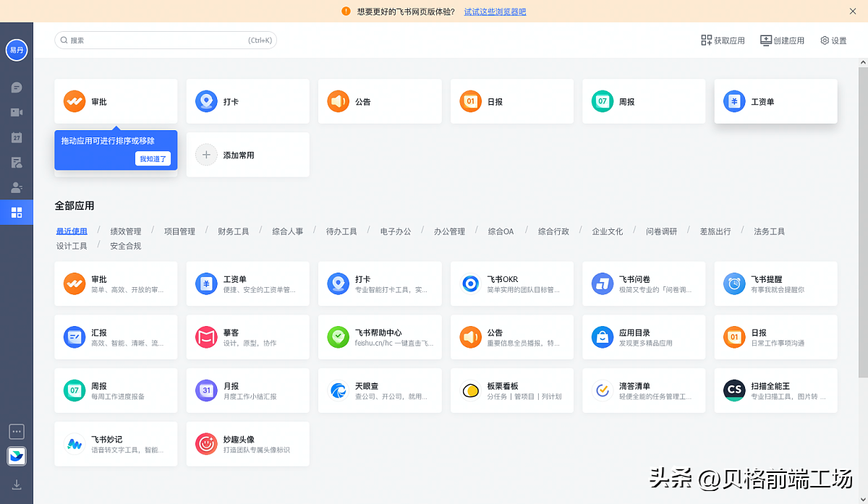Select the 财务工具 category tab

tap(234, 231)
